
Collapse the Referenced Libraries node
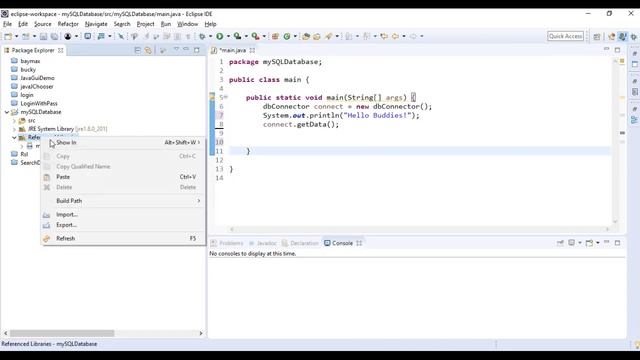coord(14,138)
